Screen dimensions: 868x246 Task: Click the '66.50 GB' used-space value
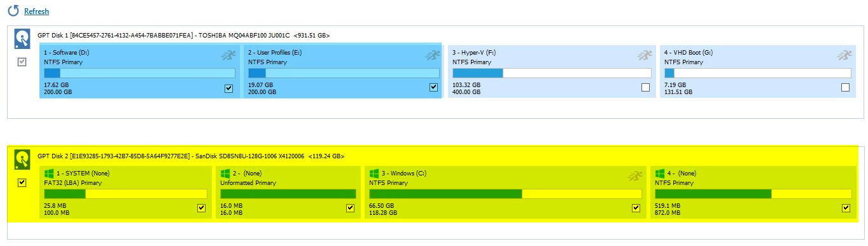(381, 205)
